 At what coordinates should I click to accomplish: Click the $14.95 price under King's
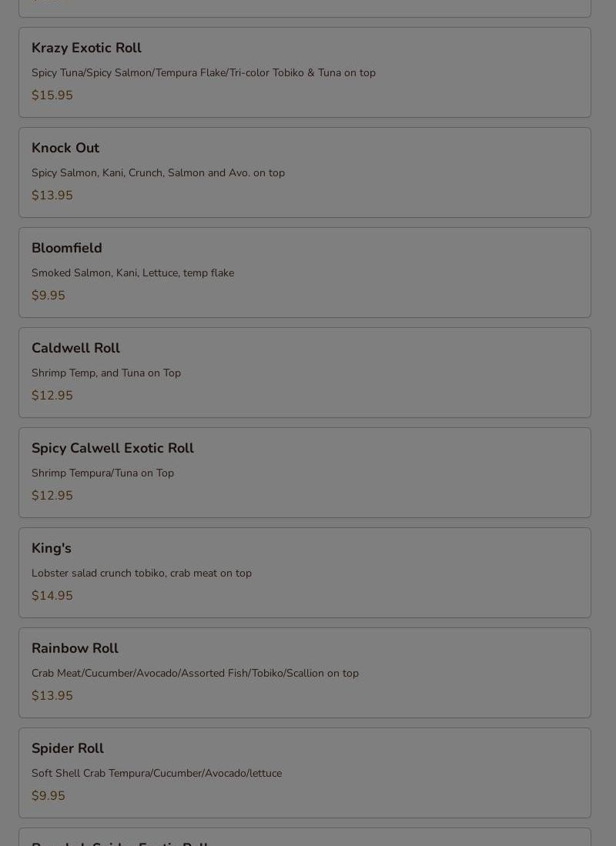(52, 596)
